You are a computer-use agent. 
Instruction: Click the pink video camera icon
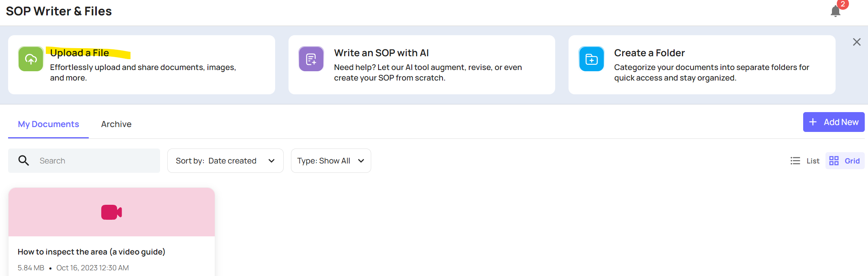pos(111,212)
